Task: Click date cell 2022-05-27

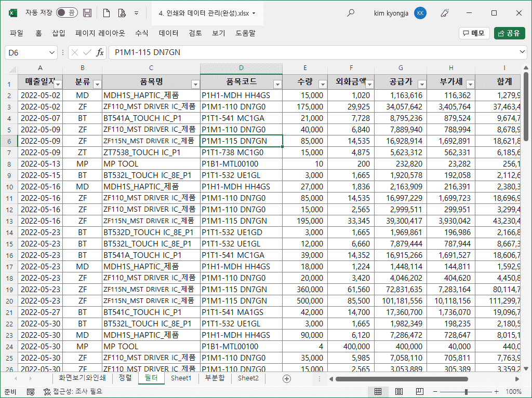Action: coord(41,312)
